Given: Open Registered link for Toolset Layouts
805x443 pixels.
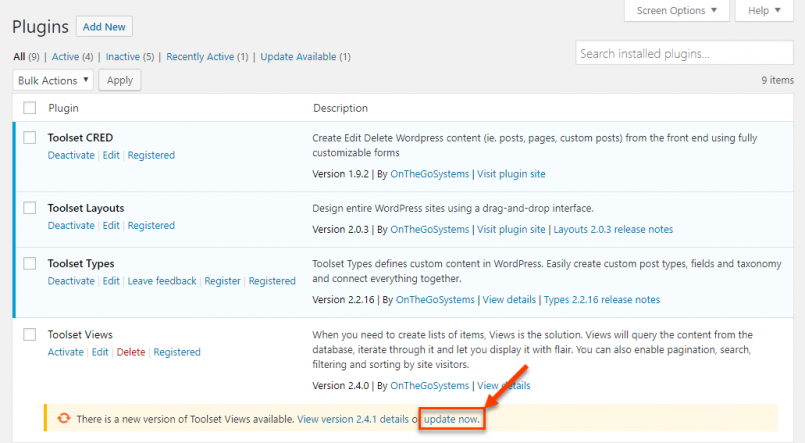Looking at the screenshot, I should (151, 225).
